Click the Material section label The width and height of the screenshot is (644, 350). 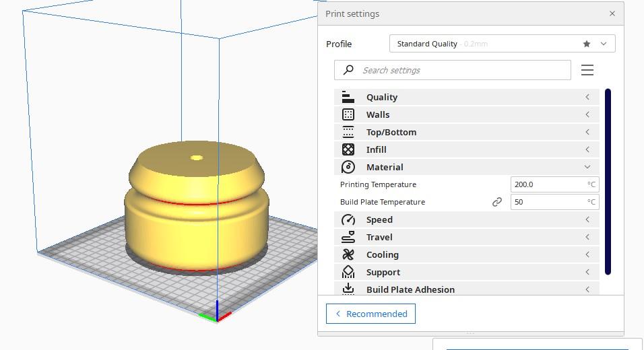385,168
